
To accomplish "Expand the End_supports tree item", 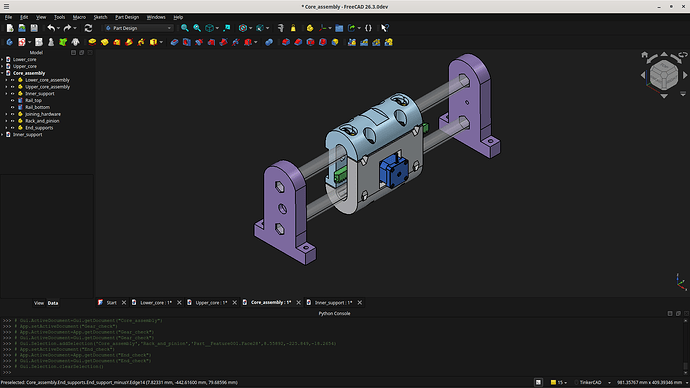I will click(x=7, y=128).
